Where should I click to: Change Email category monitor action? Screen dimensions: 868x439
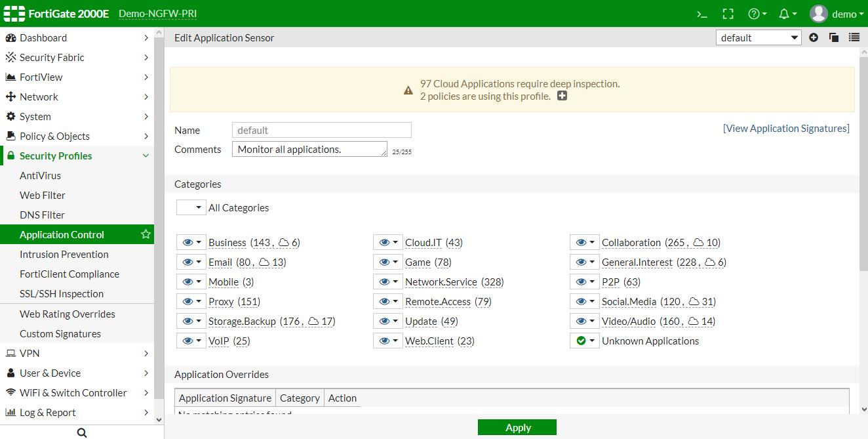[x=191, y=262]
